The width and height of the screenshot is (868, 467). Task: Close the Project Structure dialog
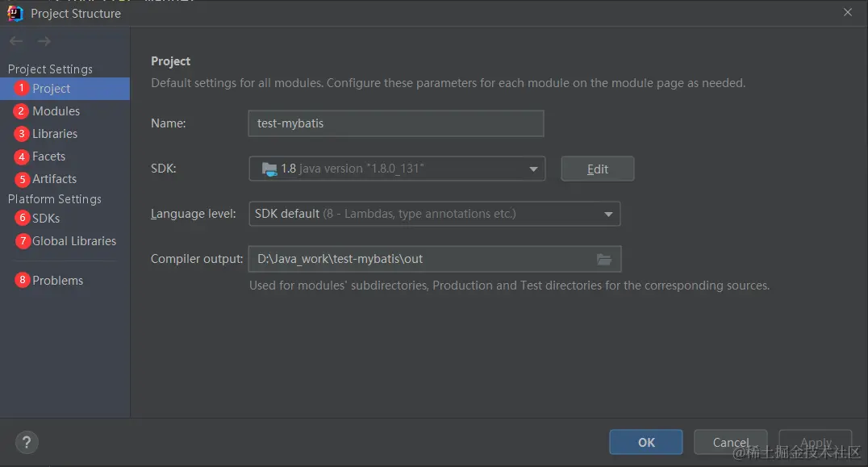tap(847, 13)
